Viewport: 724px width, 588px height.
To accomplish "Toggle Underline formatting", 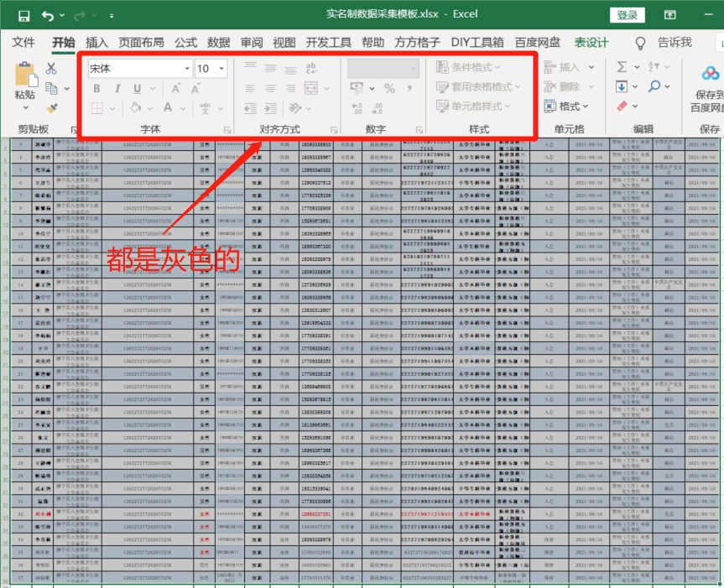I will click(x=137, y=88).
